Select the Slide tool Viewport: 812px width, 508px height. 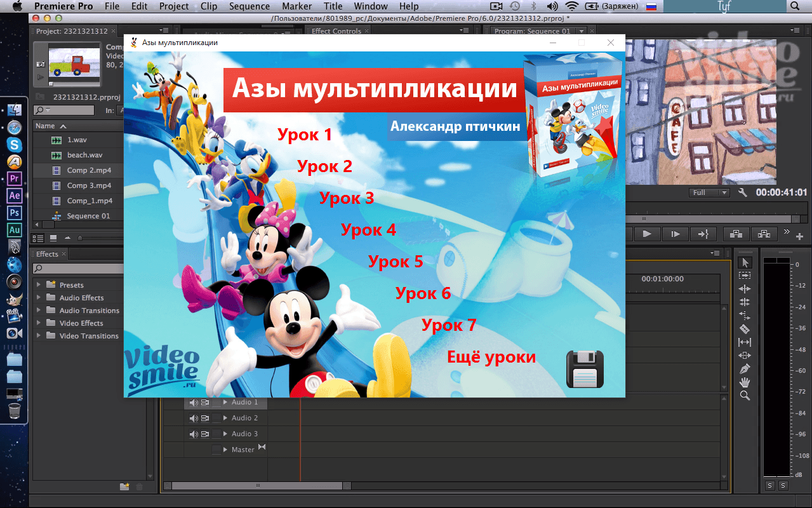pyautogui.click(x=745, y=356)
